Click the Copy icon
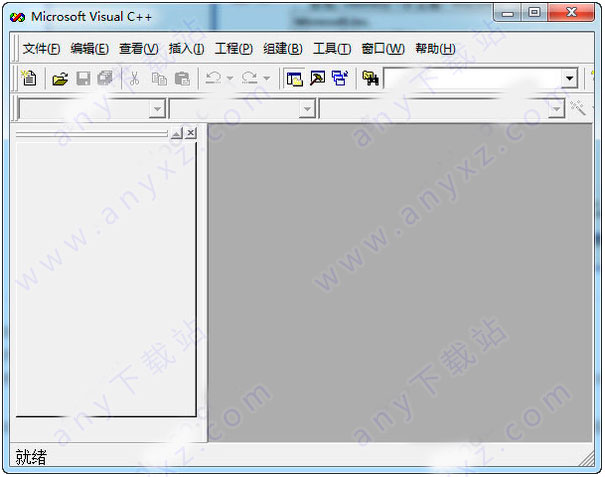The height and width of the screenshot is (477, 605). tap(159, 79)
